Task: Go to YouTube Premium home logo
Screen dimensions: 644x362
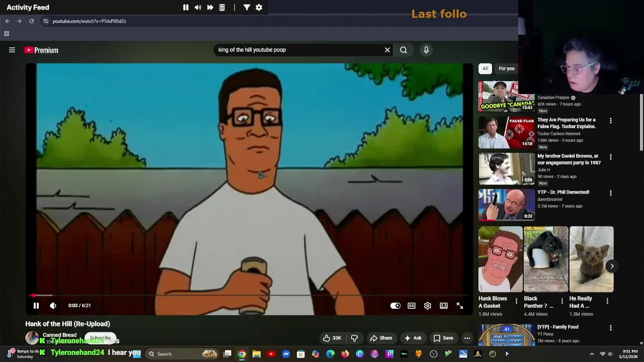Action: click(x=41, y=50)
